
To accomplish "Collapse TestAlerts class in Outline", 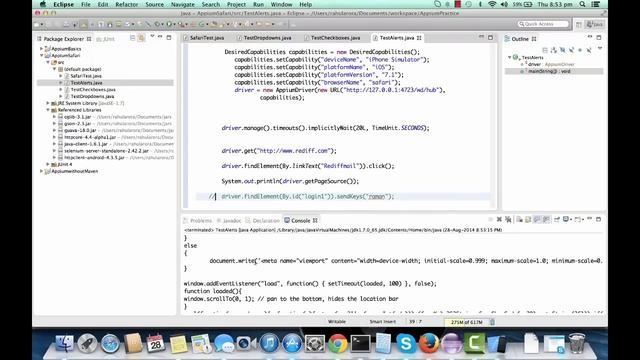I will (x=509, y=58).
